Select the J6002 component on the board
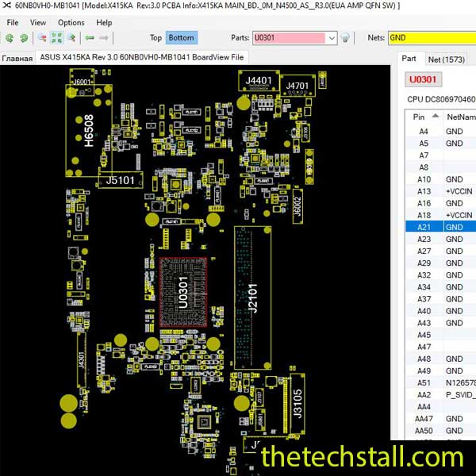This screenshot has width=476, height=476. tap(297, 206)
